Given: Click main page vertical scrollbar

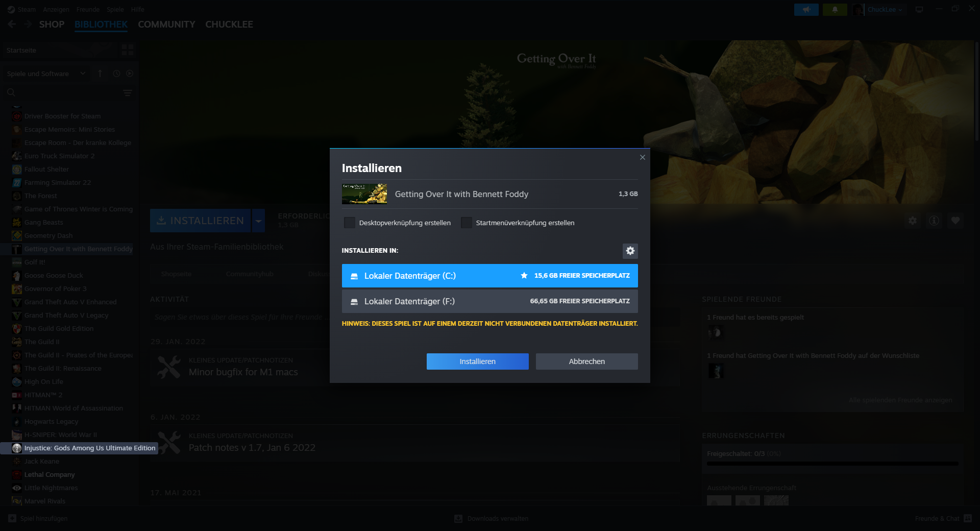Looking at the screenshot, I should tap(976, 92).
